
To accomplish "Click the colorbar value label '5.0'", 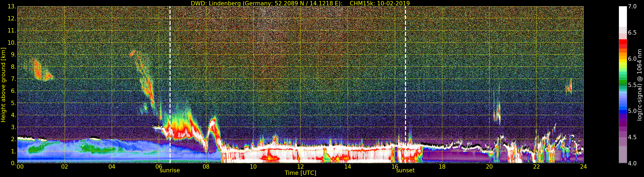I will click(632, 111).
